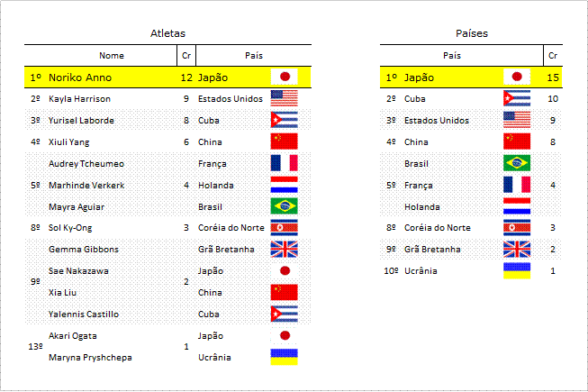Screen dimensions: 588x392
Task: Select Akari Ogata name cell
Action: (x=72, y=336)
